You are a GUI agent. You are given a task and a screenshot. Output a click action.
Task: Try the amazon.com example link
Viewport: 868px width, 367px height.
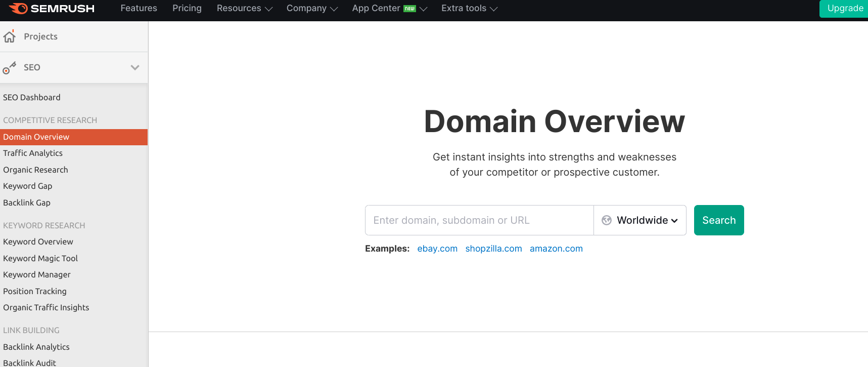click(556, 249)
